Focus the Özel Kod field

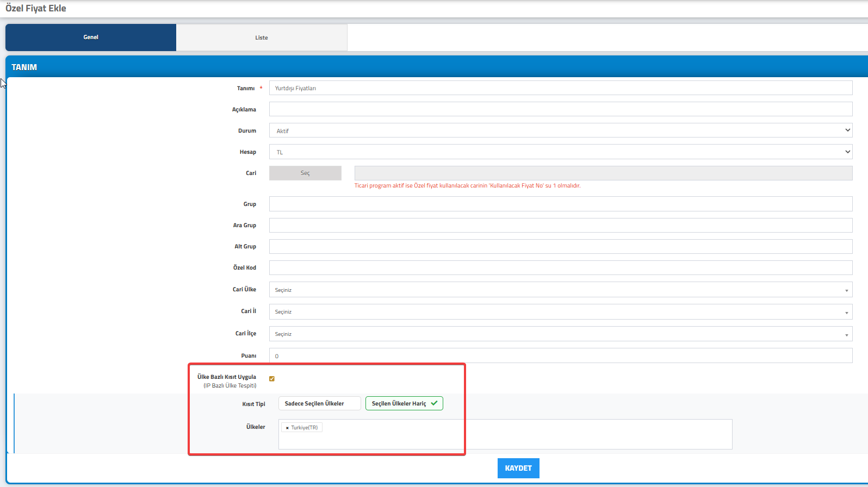pyautogui.click(x=560, y=267)
